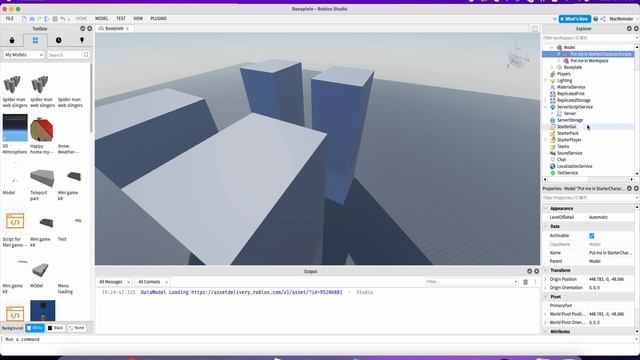This screenshot has width=640, height=360.
Task: Set toolbox background to Black
Action: click(56, 328)
